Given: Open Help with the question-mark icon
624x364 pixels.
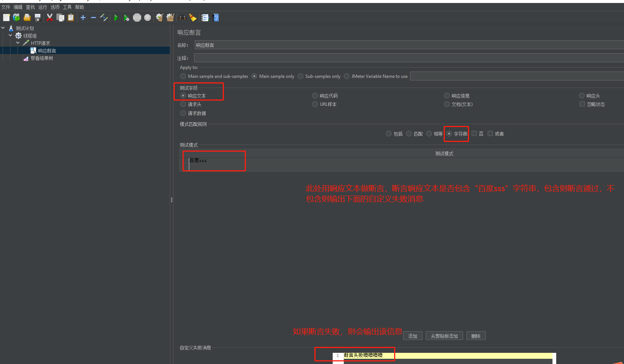Looking at the screenshot, I should click(216, 18).
